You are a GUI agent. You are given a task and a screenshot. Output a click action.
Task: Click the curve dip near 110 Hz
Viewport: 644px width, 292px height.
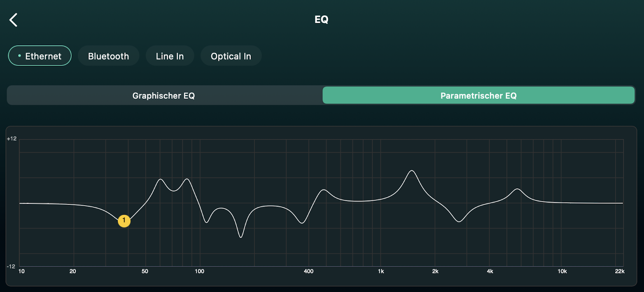coord(207,222)
